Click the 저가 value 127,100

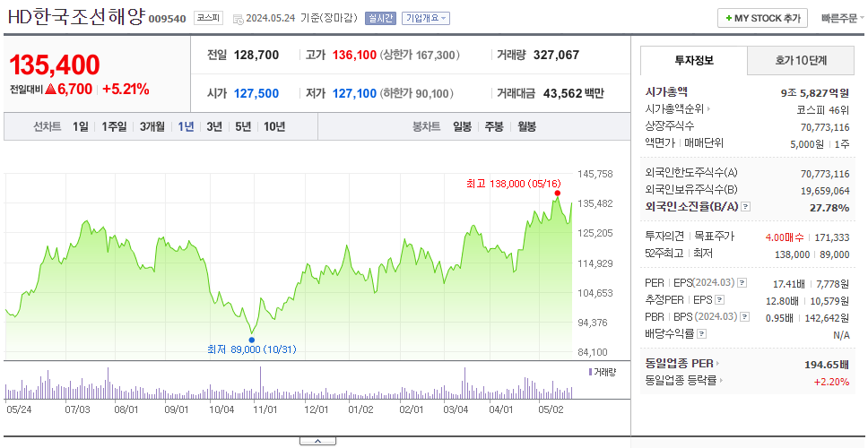click(x=354, y=93)
